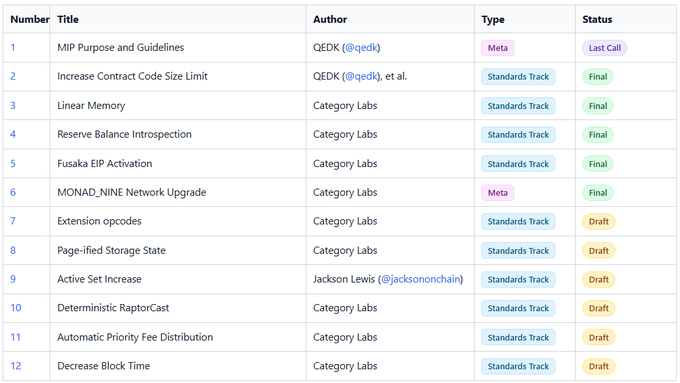The image size is (680, 383).
Task: Click Category Labs author in Decrease Block Time row
Action: point(345,366)
